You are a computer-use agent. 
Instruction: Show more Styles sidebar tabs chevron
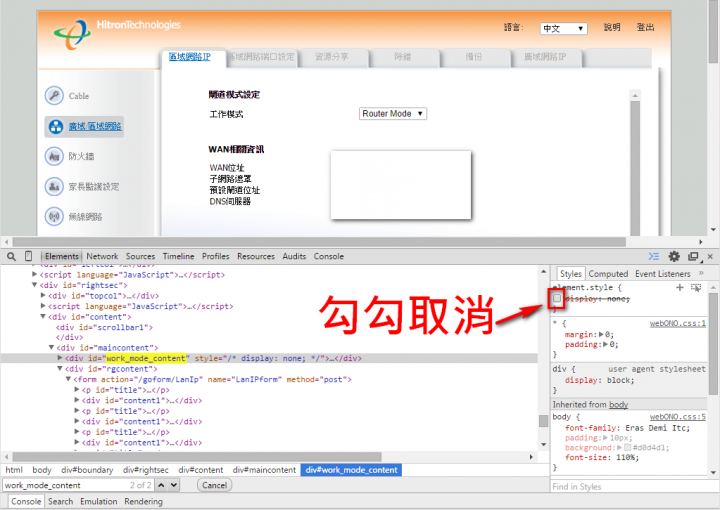coord(701,273)
